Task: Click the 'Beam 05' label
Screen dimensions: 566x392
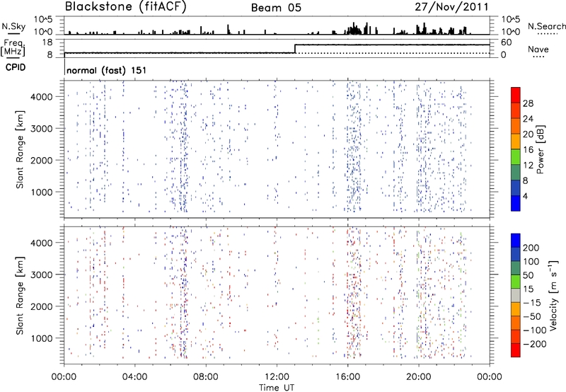Action: coord(276,8)
